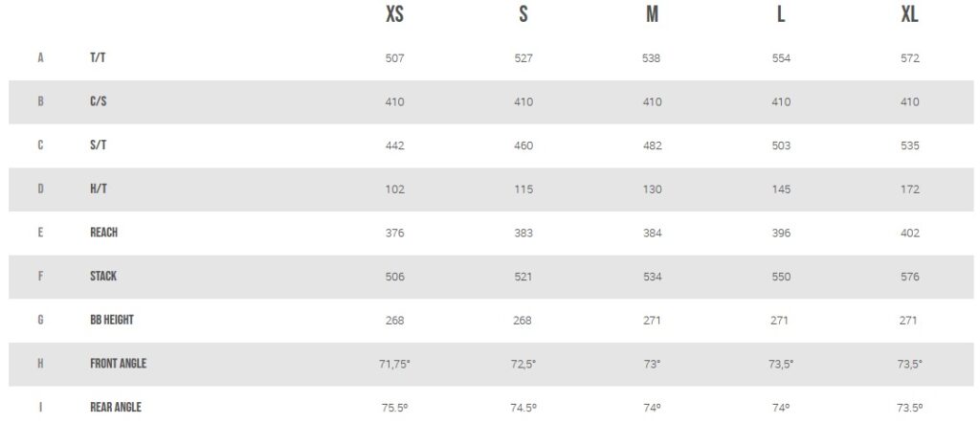Select the C/S row label
The image size is (980, 423).
[98, 101]
